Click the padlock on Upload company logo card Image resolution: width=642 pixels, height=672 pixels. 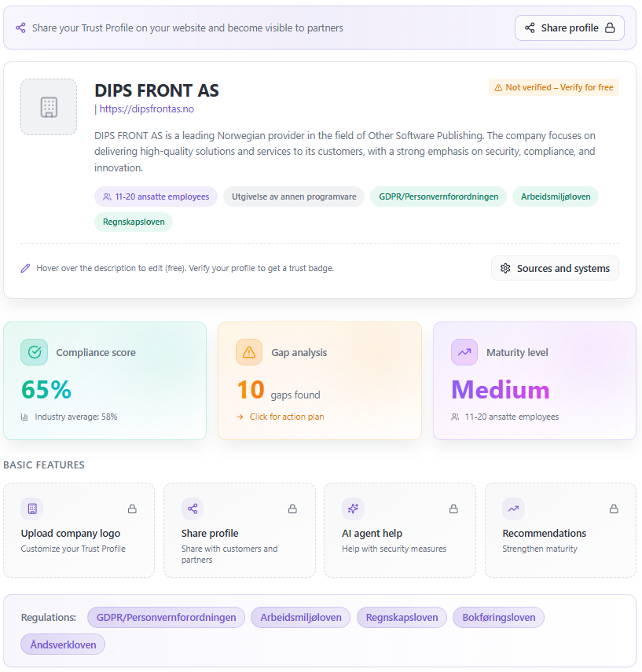coord(133,509)
